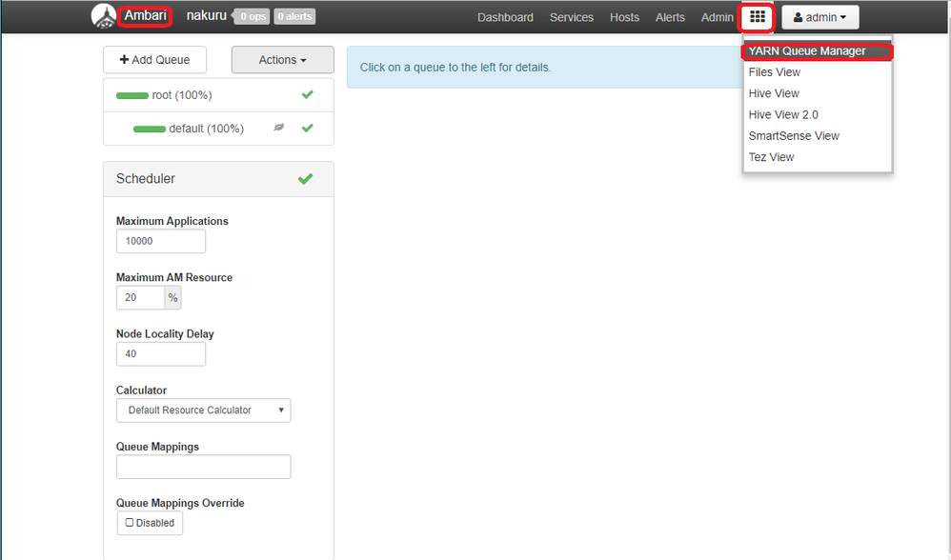Screen dimensions: 951x560
Task: Click the leaf icon on default queue
Action: [278, 128]
